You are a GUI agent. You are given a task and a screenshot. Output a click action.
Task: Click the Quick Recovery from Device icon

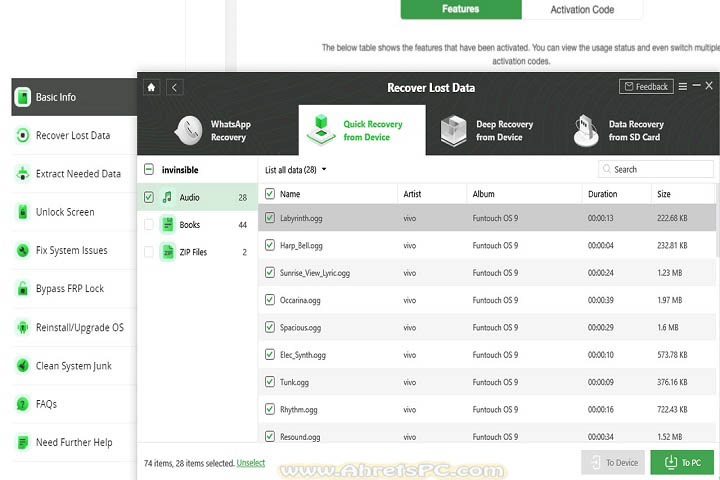(x=321, y=130)
